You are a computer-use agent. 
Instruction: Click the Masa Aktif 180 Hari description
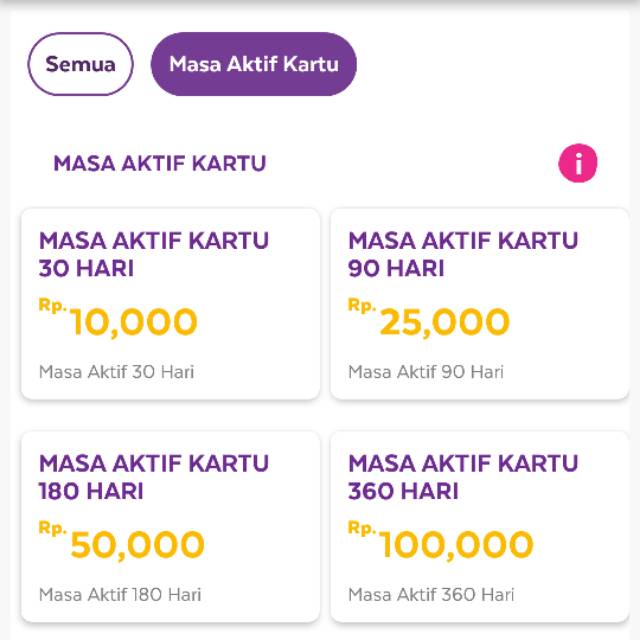coord(120,594)
